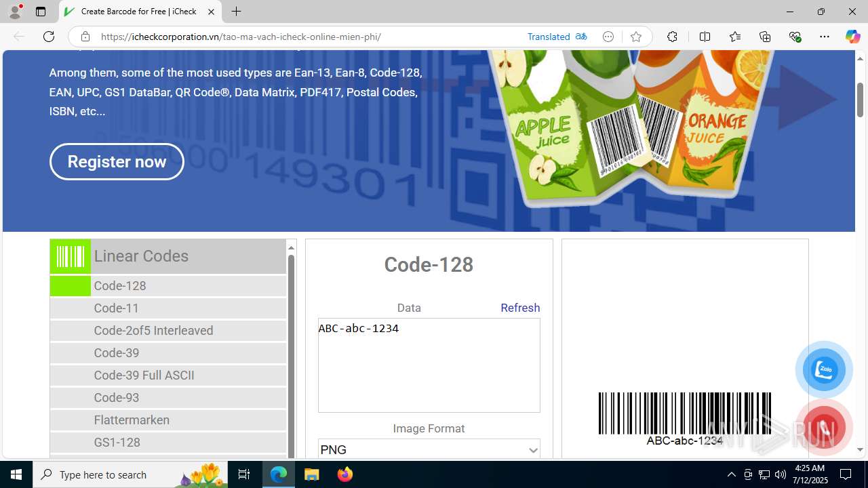
Task: Click the address bar URL field
Action: [x=241, y=37]
